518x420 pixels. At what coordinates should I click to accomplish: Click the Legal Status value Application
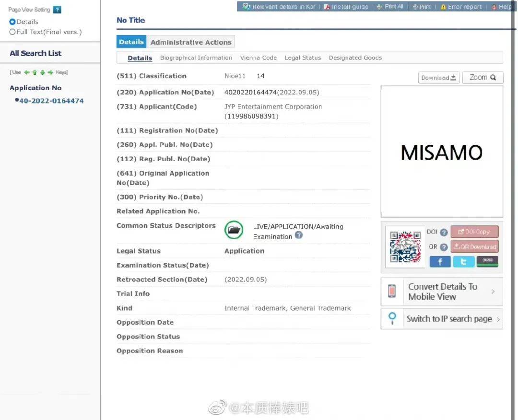point(245,251)
